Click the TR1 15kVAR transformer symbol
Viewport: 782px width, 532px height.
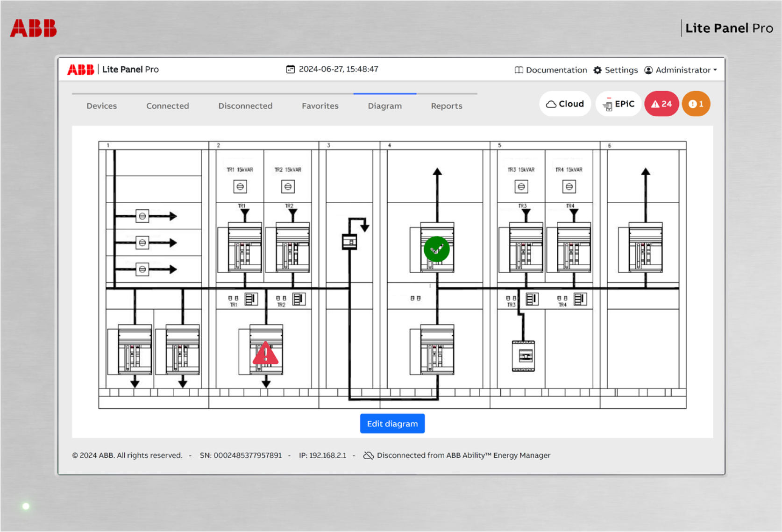click(240, 187)
